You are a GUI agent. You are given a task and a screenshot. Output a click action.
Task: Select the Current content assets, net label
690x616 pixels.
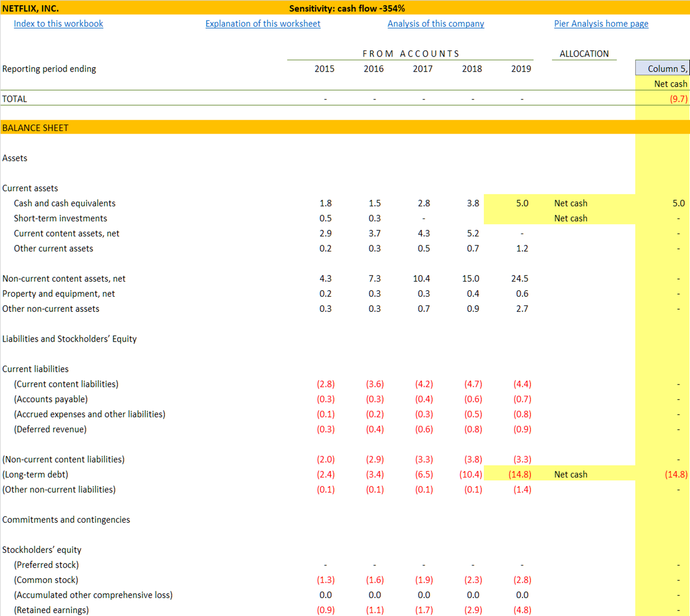click(x=66, y=234)
